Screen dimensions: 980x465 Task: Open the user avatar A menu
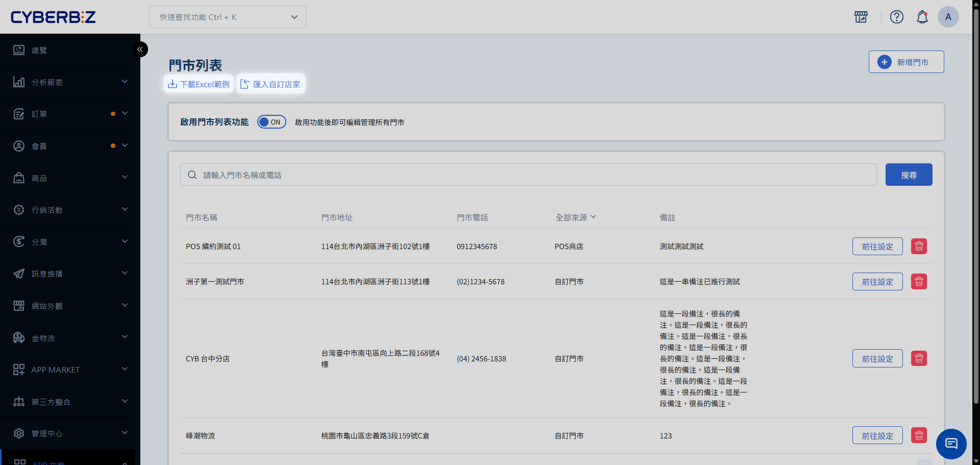(x=948, y=17)
